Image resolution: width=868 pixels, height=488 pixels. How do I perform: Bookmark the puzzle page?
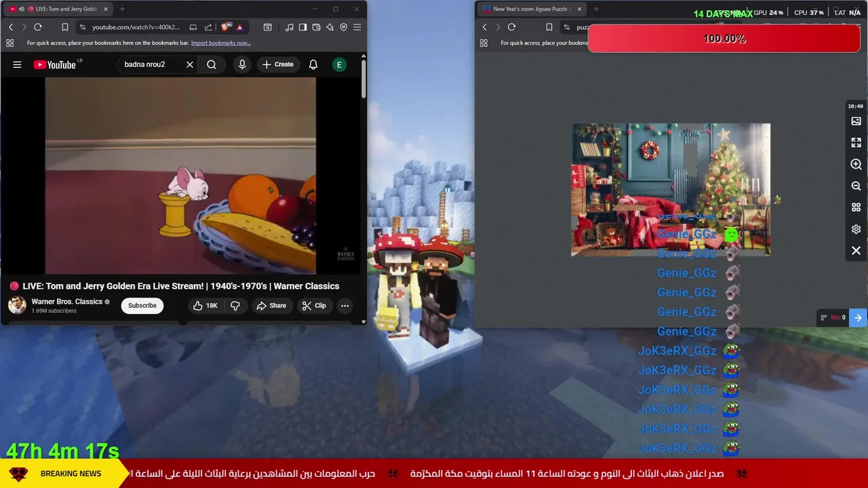coord(549,27)
